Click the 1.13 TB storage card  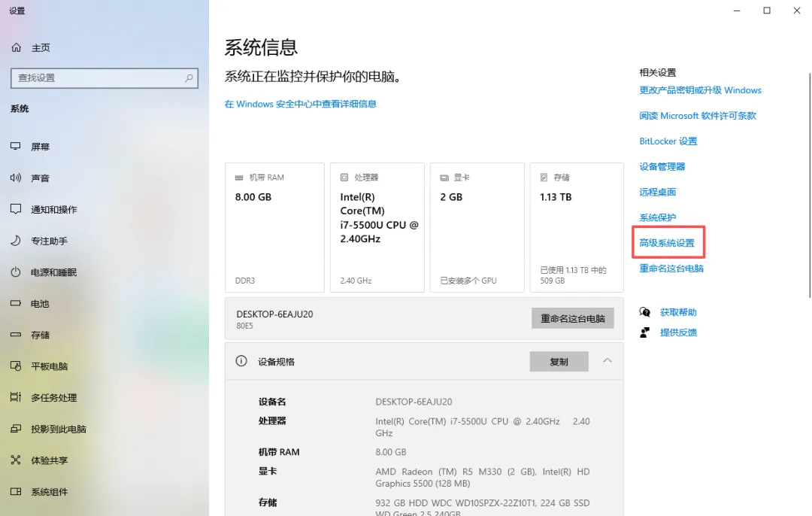pyautogui.click(x=577, y=227)
